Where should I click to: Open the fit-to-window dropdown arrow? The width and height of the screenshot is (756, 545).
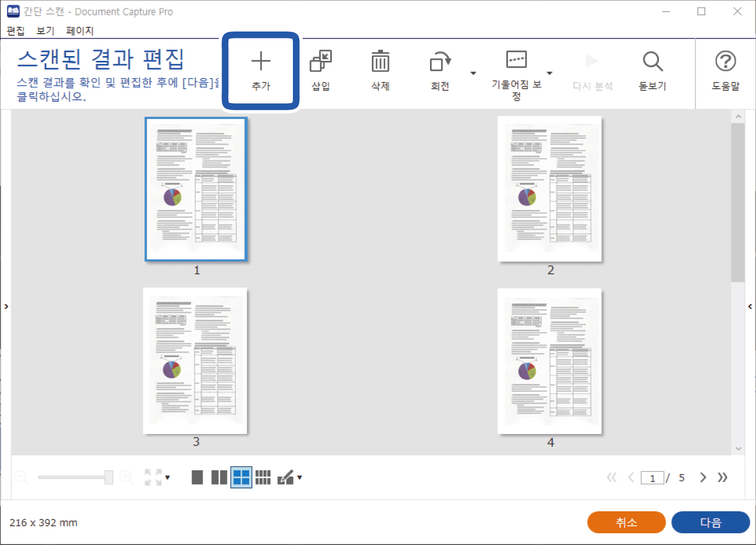[168, 477]
